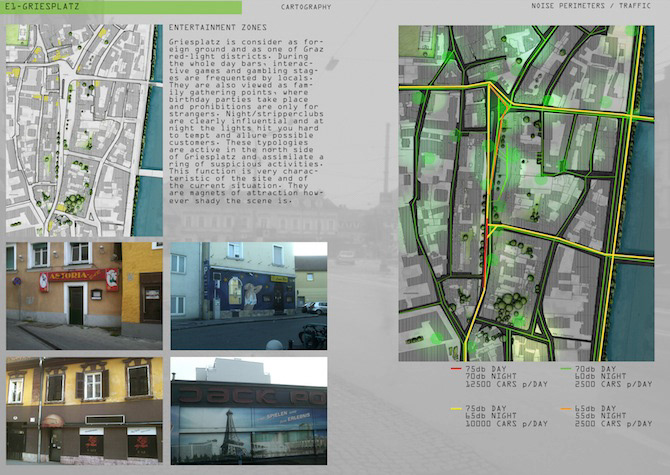Select '55db NIGHT' legend text

tap(600, 416)
